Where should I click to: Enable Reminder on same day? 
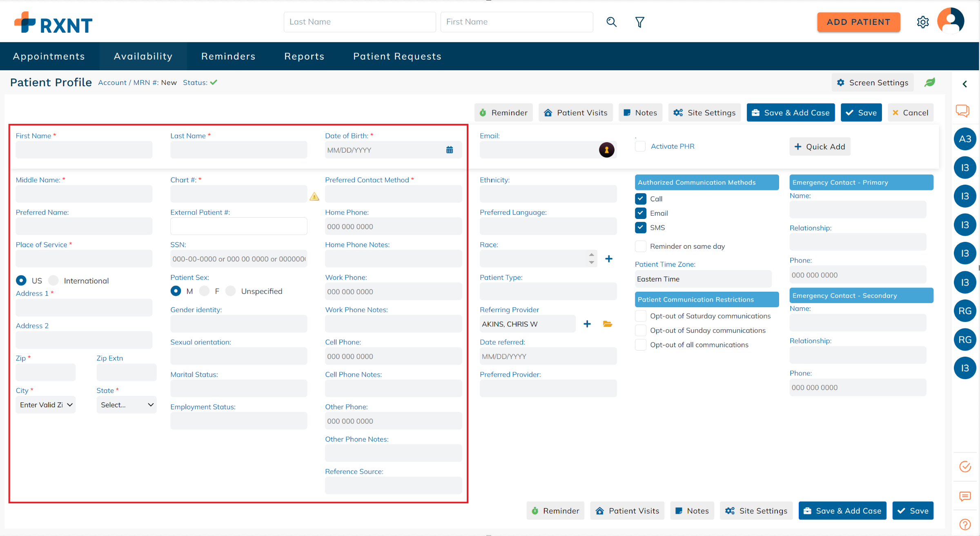tap(640, 246)
